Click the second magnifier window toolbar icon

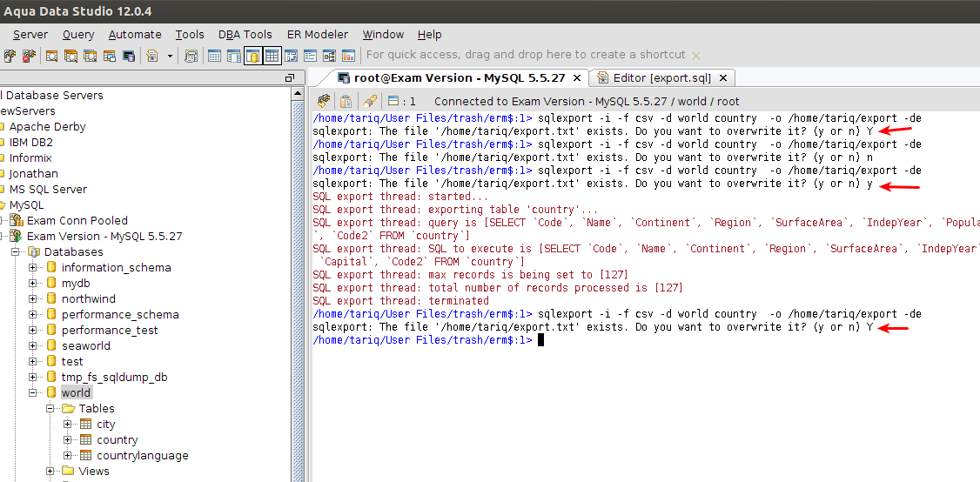[71, 56]
